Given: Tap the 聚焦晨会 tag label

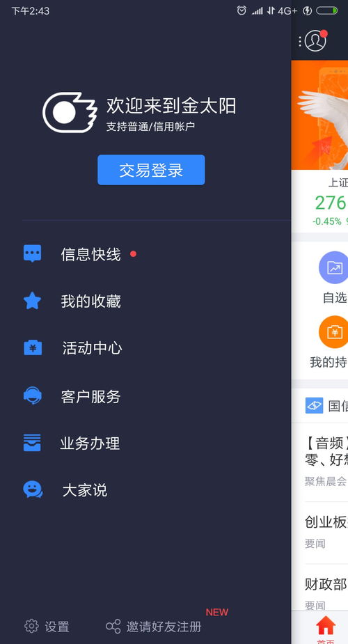Looking at the screenshot, I should [x=326, y=481].
